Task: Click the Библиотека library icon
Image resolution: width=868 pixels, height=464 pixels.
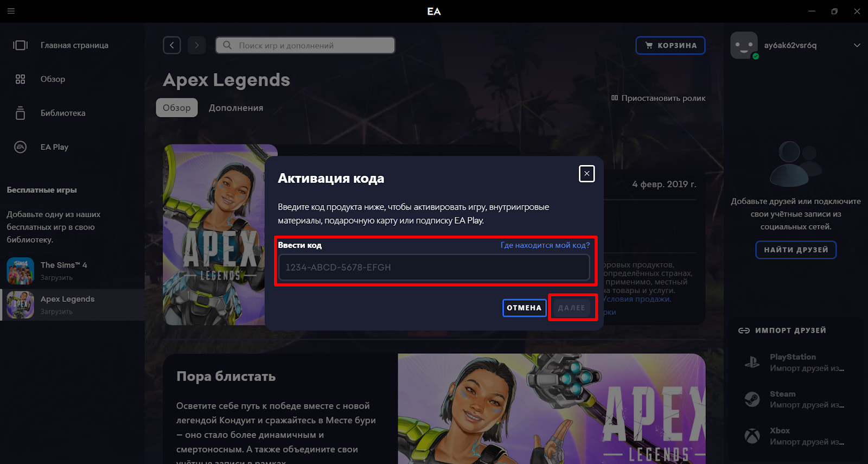Action: pos(20,113)
